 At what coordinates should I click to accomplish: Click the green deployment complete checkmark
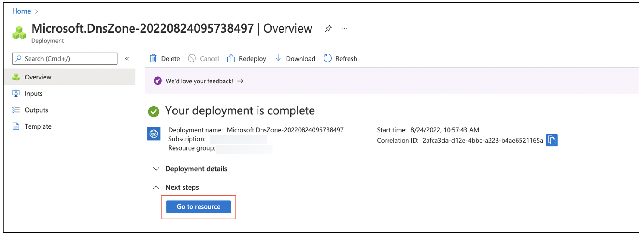point(154,112)
